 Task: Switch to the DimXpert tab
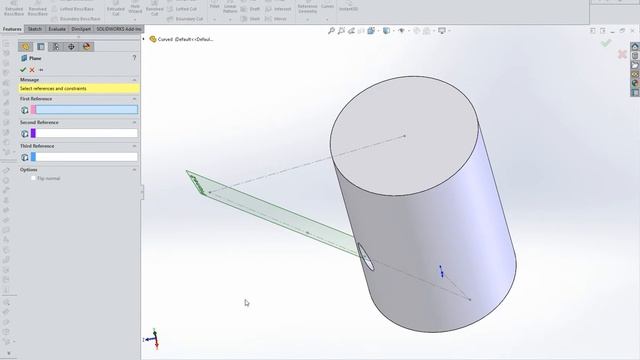pos(81,29)
